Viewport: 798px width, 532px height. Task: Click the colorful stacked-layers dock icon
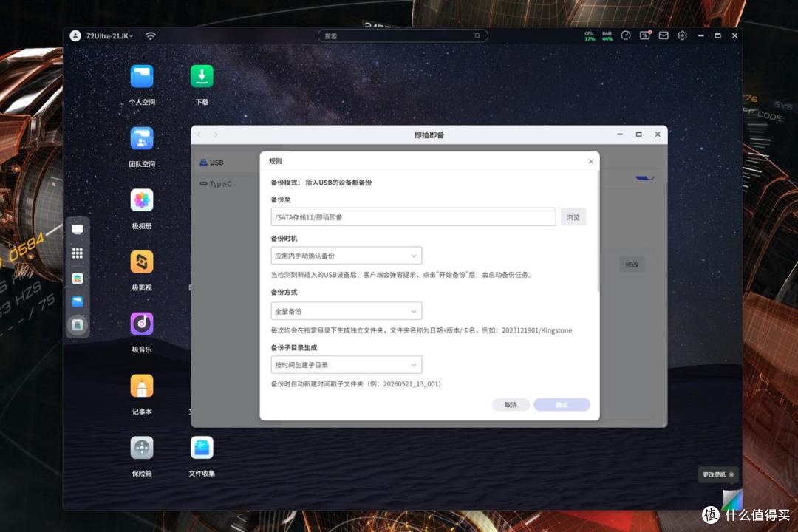tap(78, 279)
